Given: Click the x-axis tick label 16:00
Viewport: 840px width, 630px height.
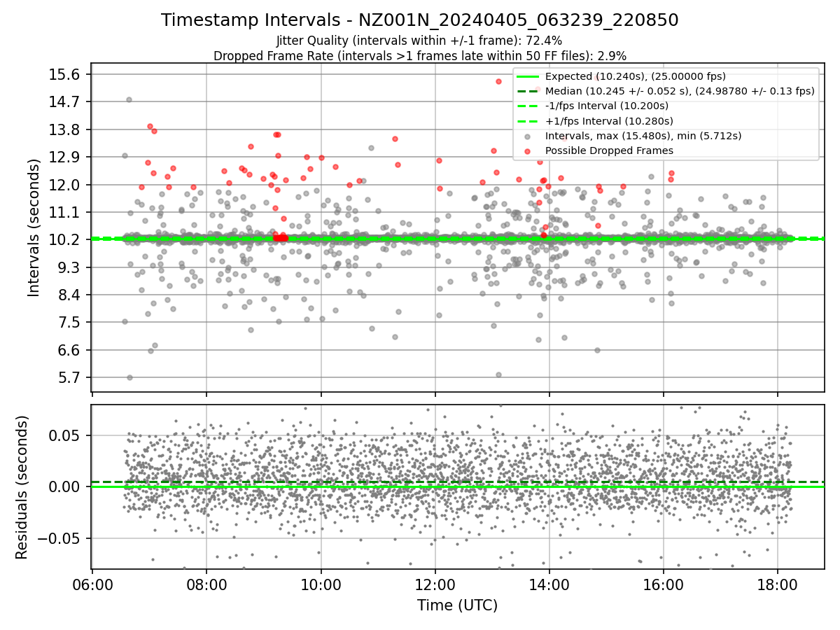Looking at the screenshot, I should [x=664, y=585].
